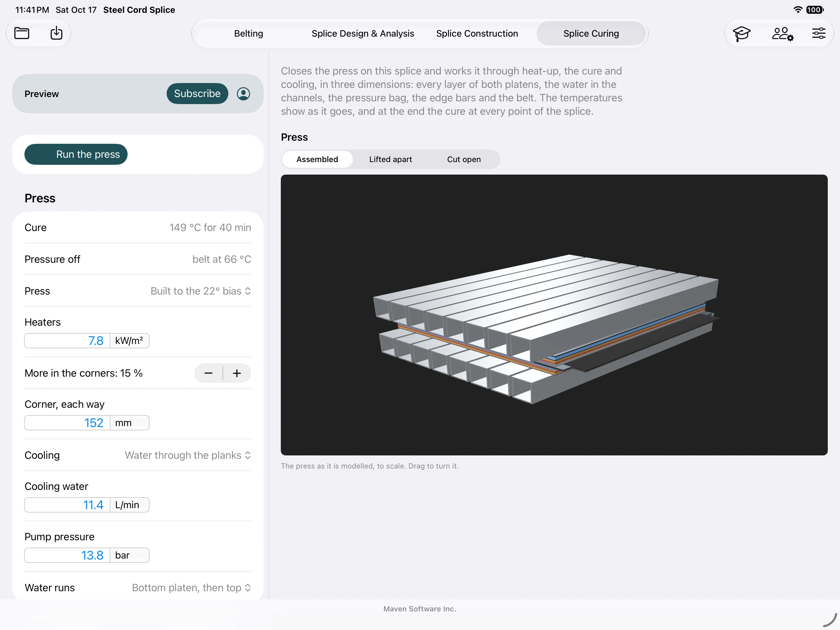Image resolution: width=840 pixels, height=630 pixels.
Task: Click the Heaters kW/m² value field
Action: pos(67,341)
